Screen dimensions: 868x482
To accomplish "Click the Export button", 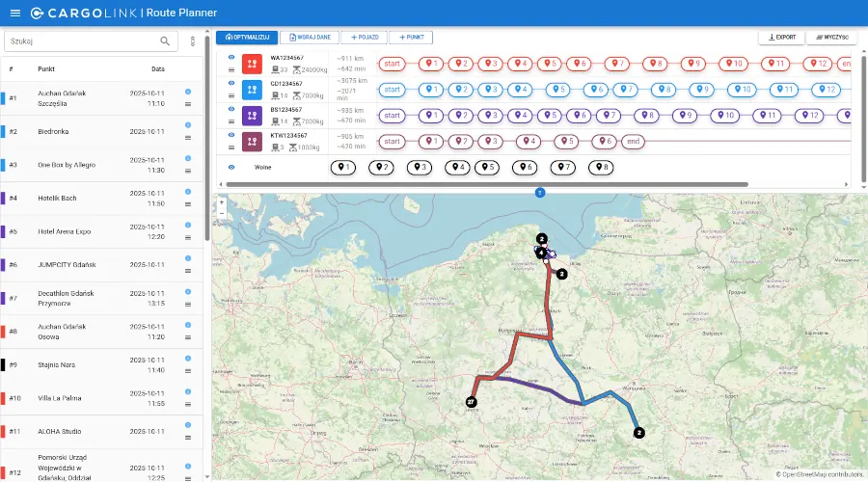I will pos(782,38).
